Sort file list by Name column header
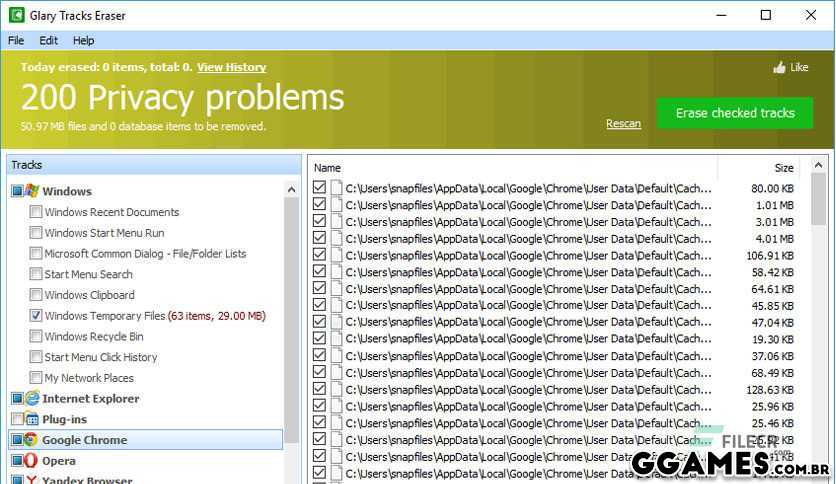 [x=328, y=168]
